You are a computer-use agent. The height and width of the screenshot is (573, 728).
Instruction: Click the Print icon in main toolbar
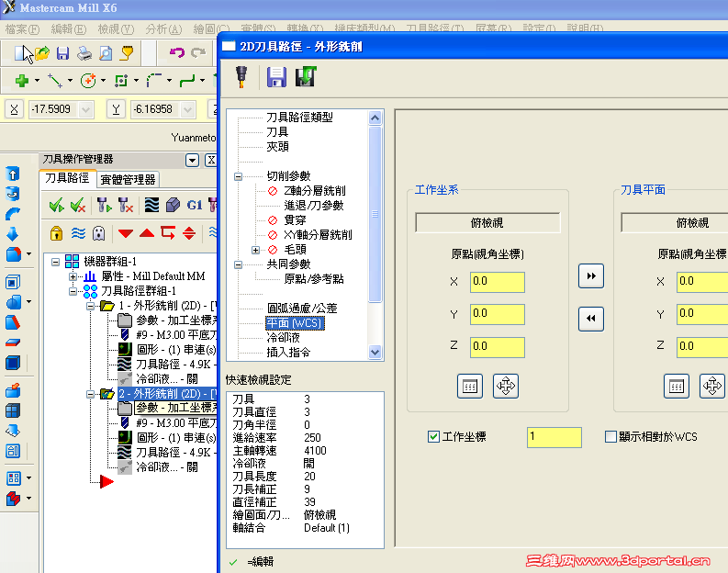click(x=84, y=54)
